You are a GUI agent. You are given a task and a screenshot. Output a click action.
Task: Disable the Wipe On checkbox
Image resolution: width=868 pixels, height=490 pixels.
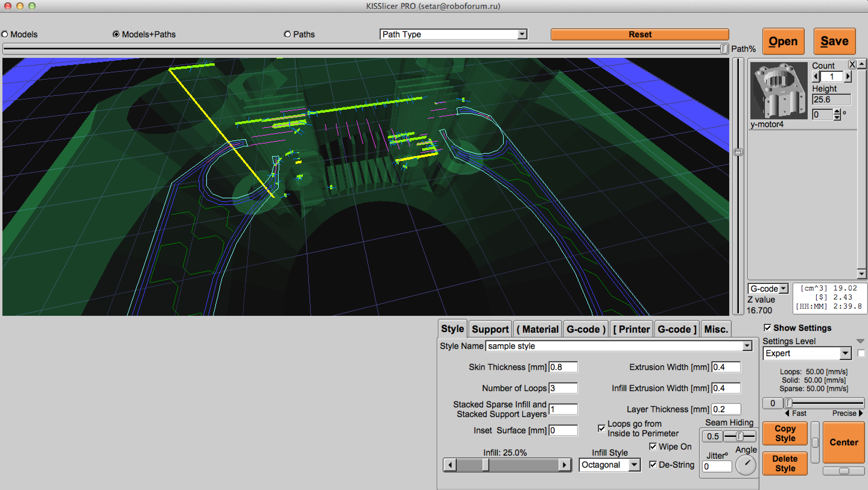coord(653,447)
